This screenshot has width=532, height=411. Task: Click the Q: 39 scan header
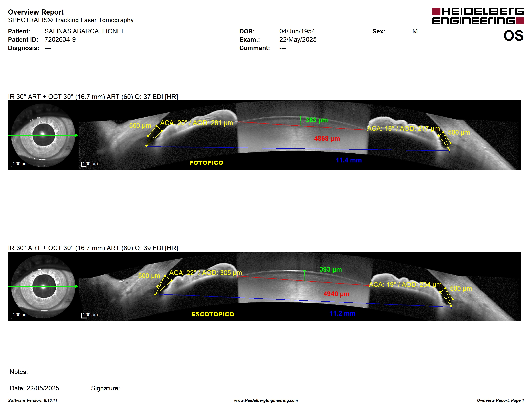point(93,248)
